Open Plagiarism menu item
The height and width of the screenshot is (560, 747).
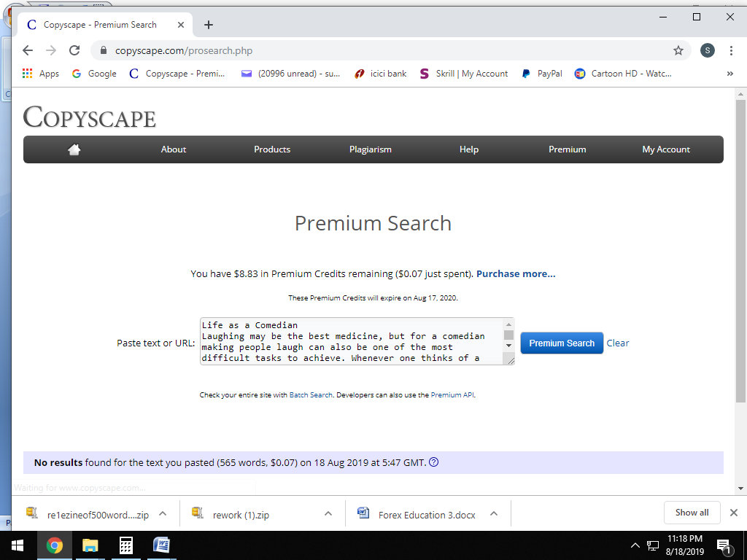coord(370,149)
